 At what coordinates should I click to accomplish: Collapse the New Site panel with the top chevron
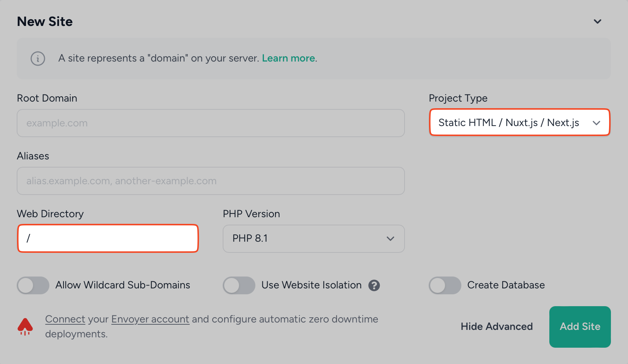(598, 21)
